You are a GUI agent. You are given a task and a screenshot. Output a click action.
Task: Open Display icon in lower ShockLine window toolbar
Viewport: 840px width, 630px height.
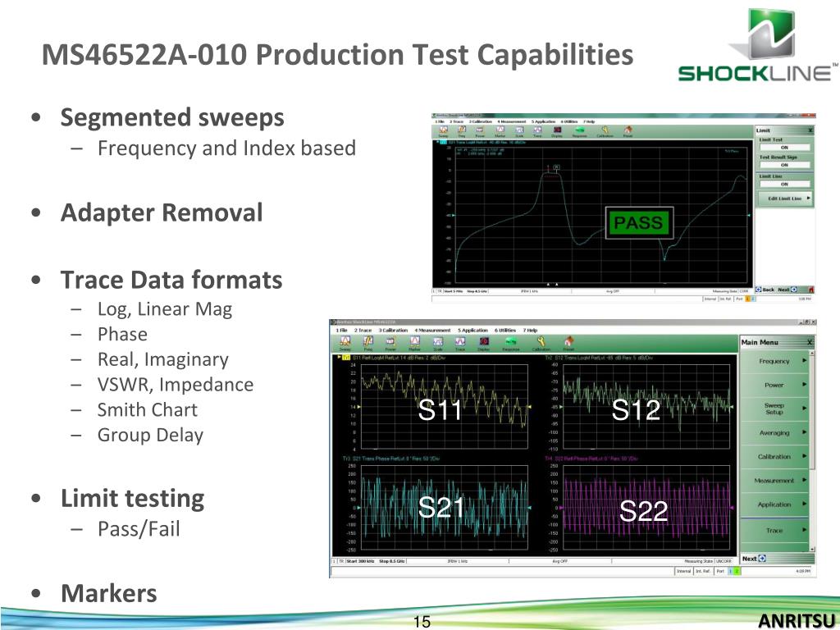[x=484, y=343]
